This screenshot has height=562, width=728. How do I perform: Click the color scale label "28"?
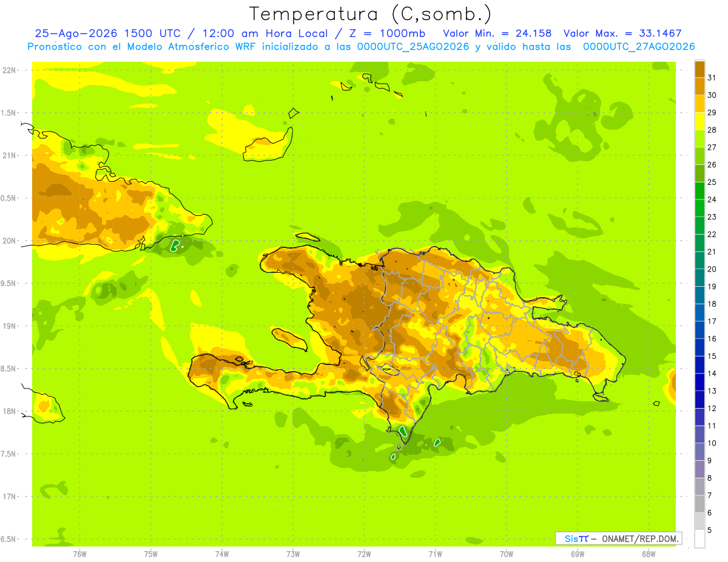click(712, 130)
